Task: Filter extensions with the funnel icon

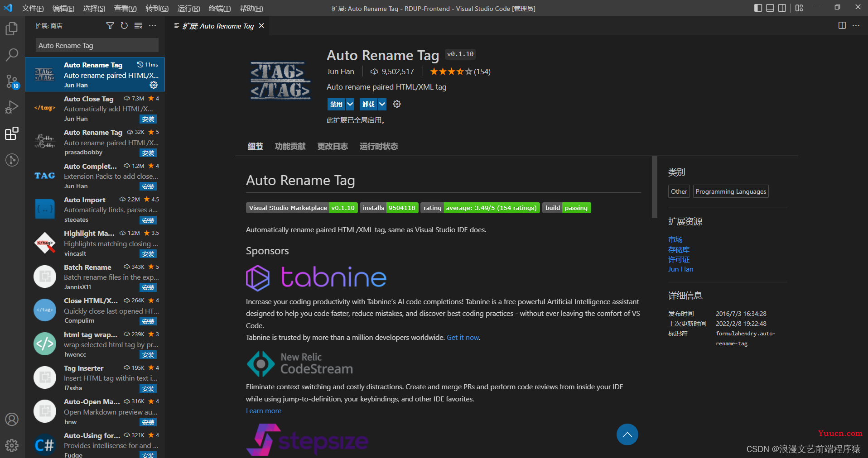Action: pos(110,26)
